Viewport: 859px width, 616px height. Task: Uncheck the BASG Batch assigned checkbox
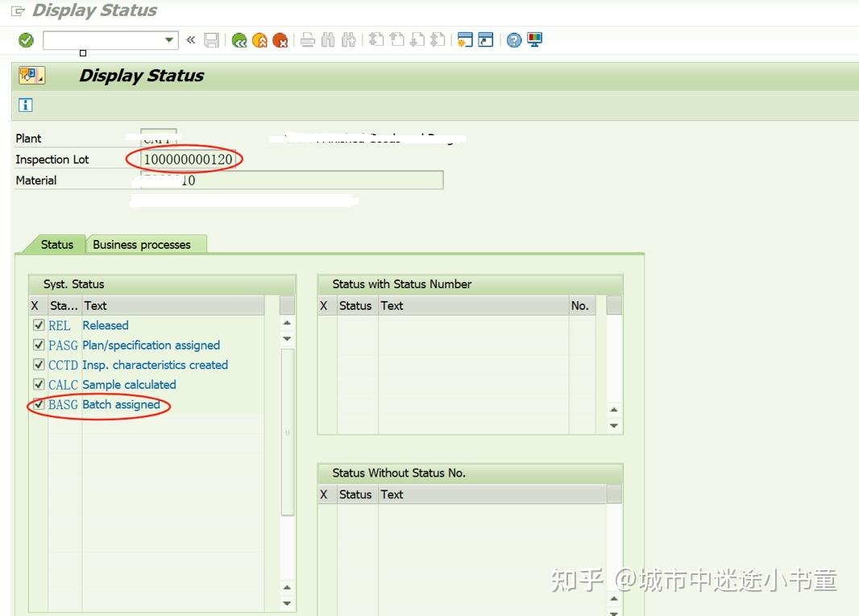click(x=38, y=404)
